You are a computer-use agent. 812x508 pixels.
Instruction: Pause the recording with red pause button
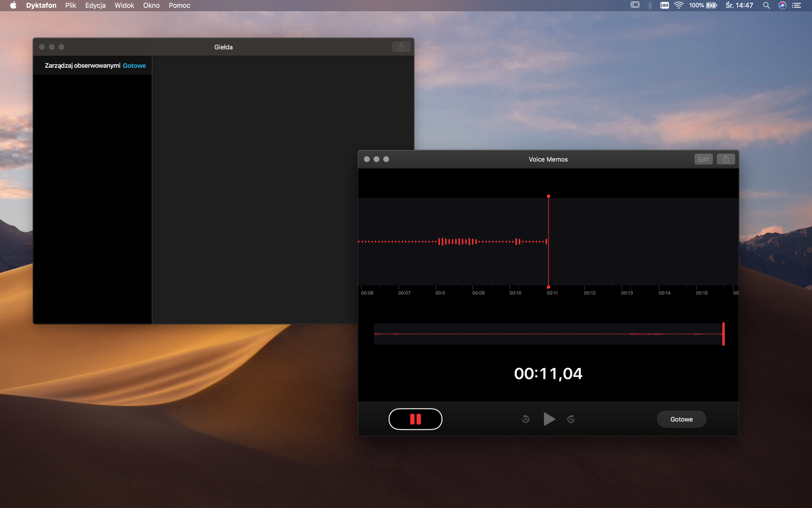415,419
